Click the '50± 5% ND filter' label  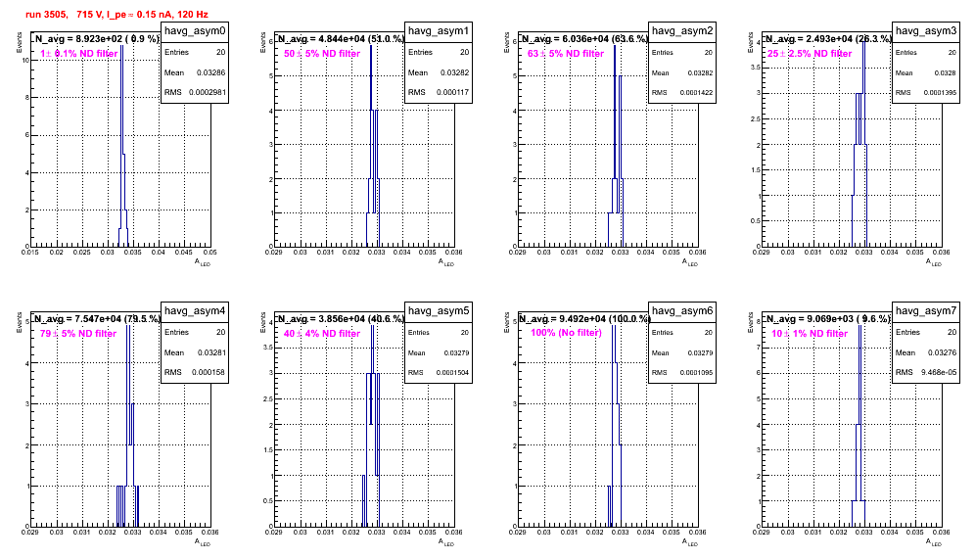[x=322, y=54]
